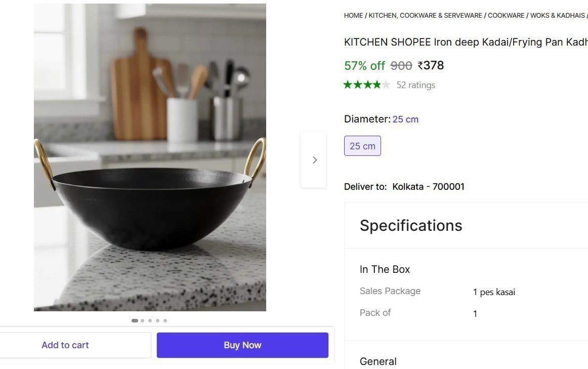Click the Specifications section header
Image resolution: width=588 pixels, height=369 pixels.
pos(411,225)
